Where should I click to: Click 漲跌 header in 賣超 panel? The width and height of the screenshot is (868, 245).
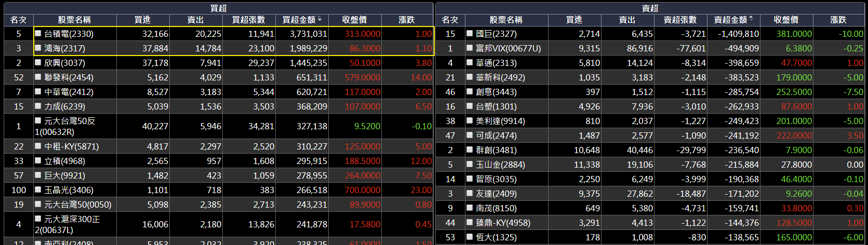pos(838,20)
